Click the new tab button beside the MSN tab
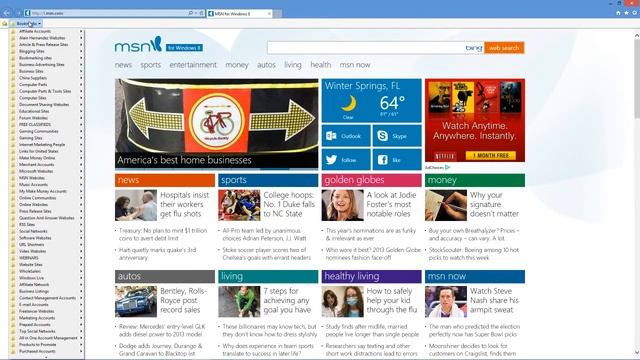This screenshot has height=360, width=640. pos(278,13)
